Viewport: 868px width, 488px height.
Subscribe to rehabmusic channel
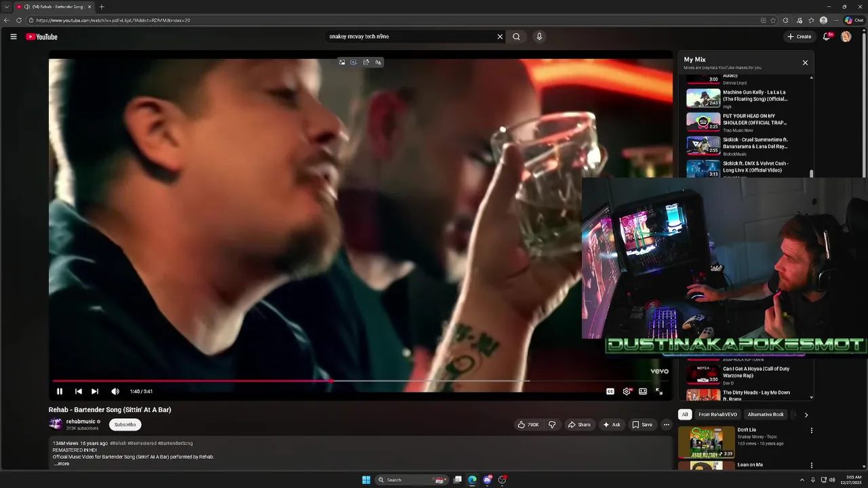125,424
